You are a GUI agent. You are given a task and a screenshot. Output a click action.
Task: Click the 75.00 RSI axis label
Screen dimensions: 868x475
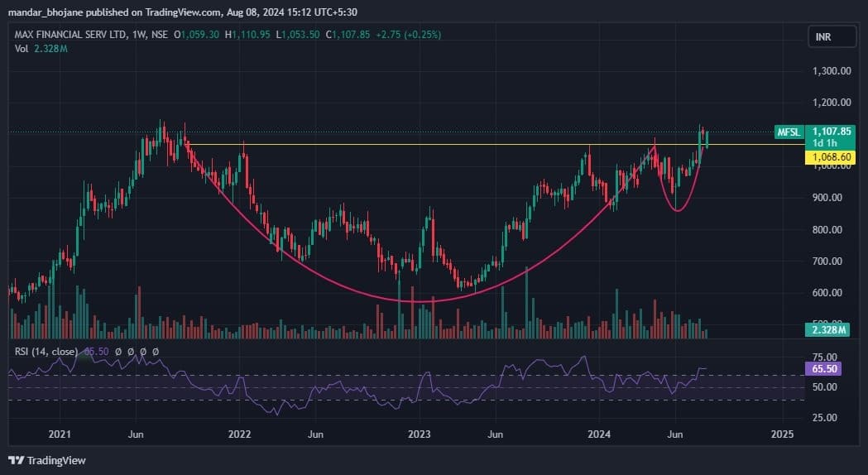tap(824, 357)
